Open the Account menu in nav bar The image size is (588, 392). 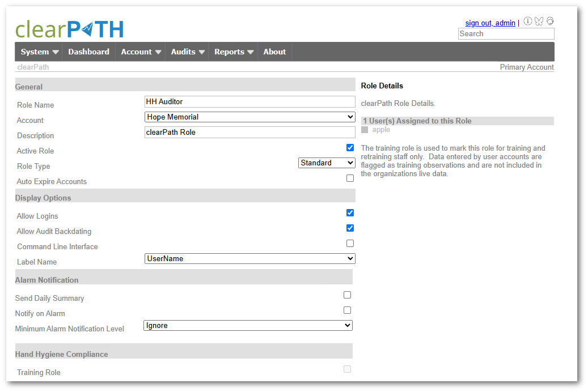click(x=141, y=52)
